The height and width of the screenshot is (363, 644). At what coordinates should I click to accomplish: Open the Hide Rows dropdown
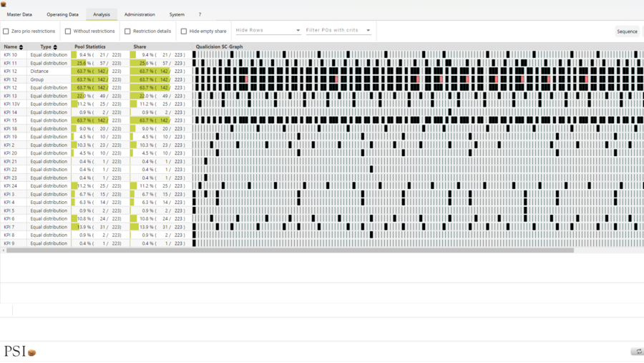[x=268, y=31]
